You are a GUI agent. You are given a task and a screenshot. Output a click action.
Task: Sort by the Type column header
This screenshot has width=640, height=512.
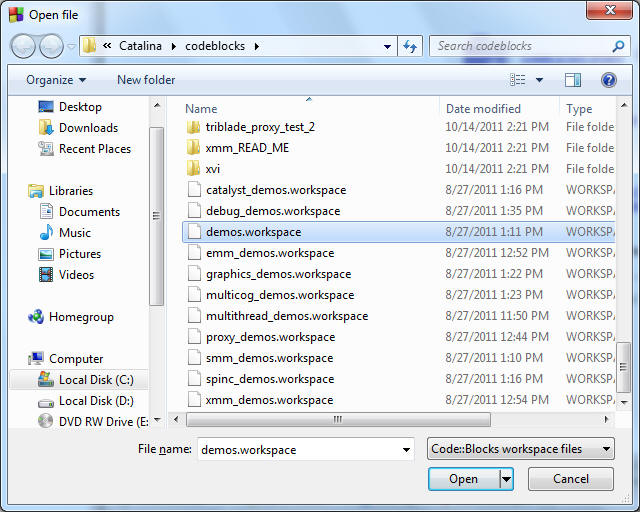point(579,109)
